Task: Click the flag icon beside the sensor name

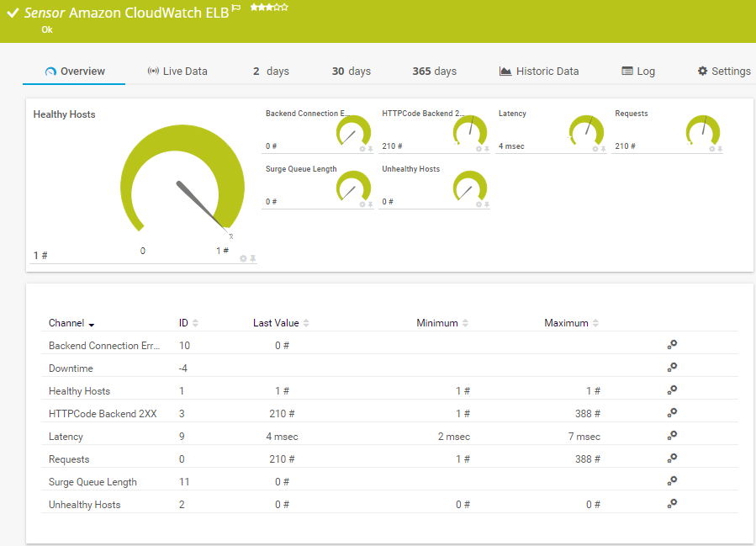Action: [x=236, y=8]
